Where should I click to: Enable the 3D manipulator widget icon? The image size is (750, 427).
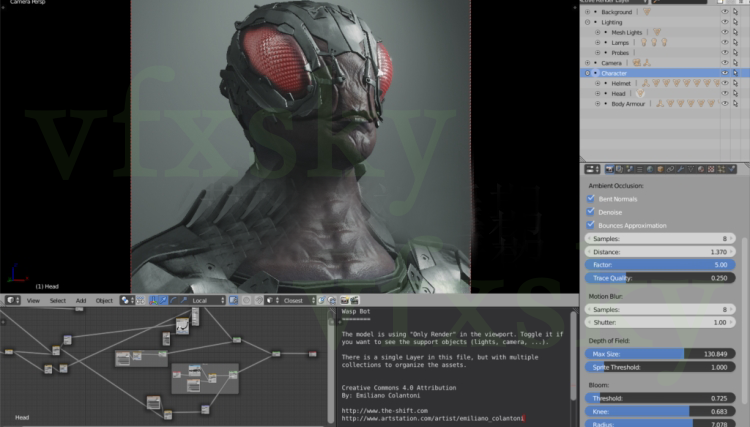(x=153, y=300)
